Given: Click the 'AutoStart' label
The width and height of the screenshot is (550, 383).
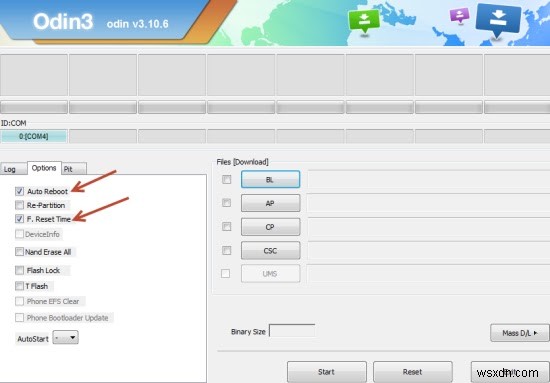Looking at the screenshot, I should point(33,339).
